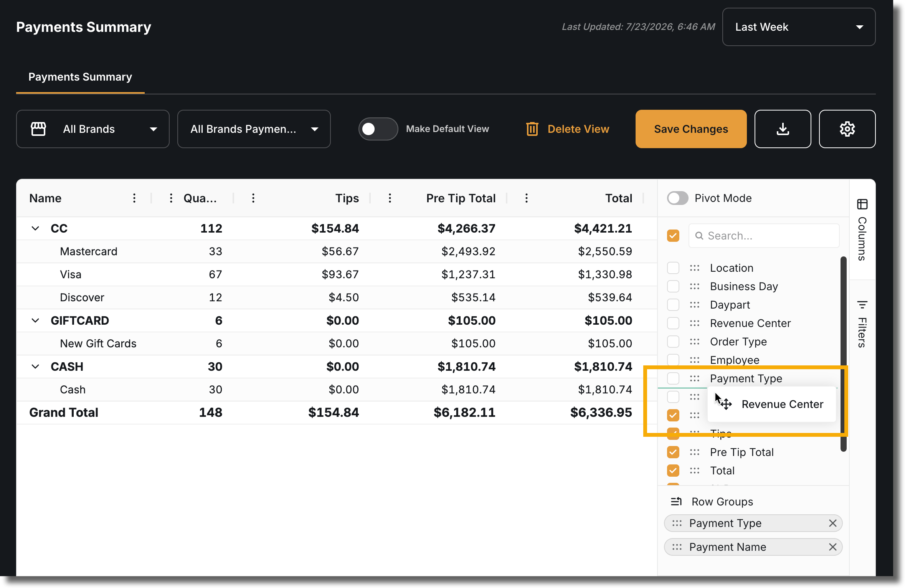Open the Tips column three-dot menu
This screenshot has height=588, width=905.
point(253,198)
